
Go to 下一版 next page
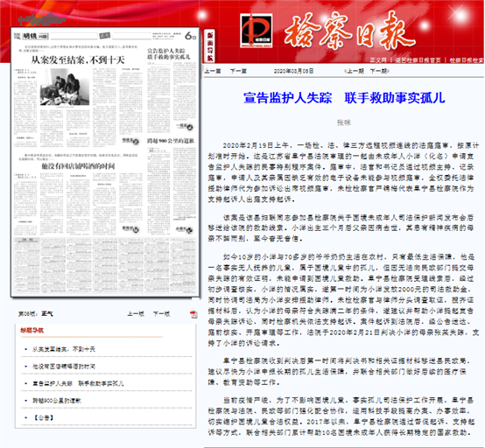[x=161, y=314]
